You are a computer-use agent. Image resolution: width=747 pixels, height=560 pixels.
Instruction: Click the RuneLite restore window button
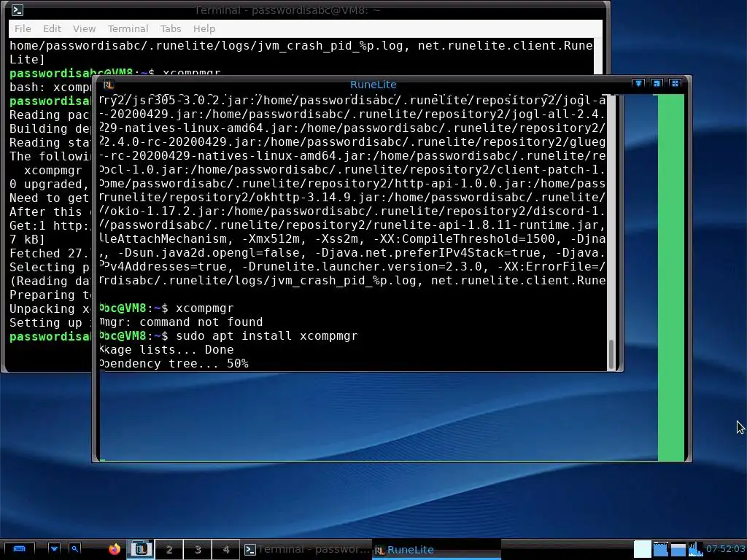[x=657, y=83]
